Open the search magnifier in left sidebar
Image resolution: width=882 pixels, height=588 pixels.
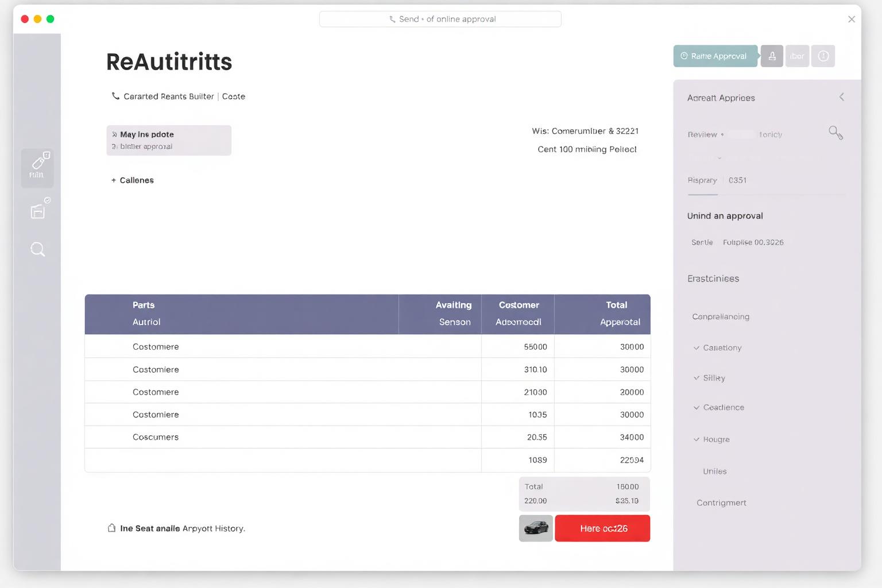38,249
